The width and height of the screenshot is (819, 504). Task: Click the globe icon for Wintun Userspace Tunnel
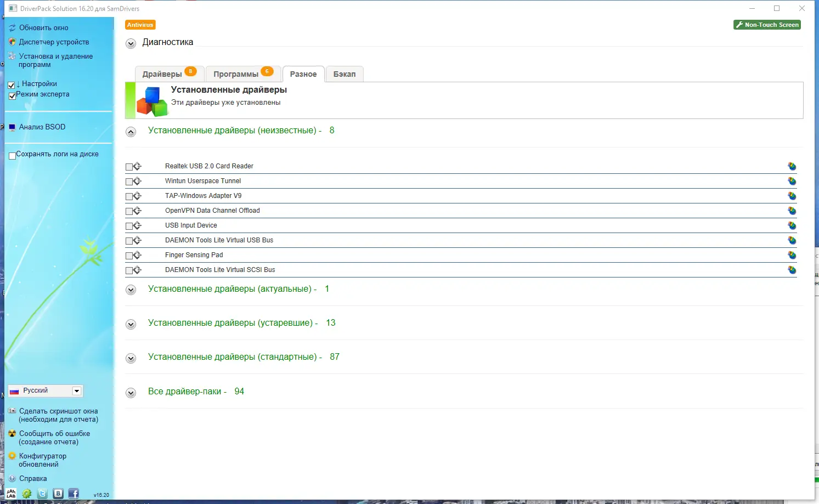point(792,181)
